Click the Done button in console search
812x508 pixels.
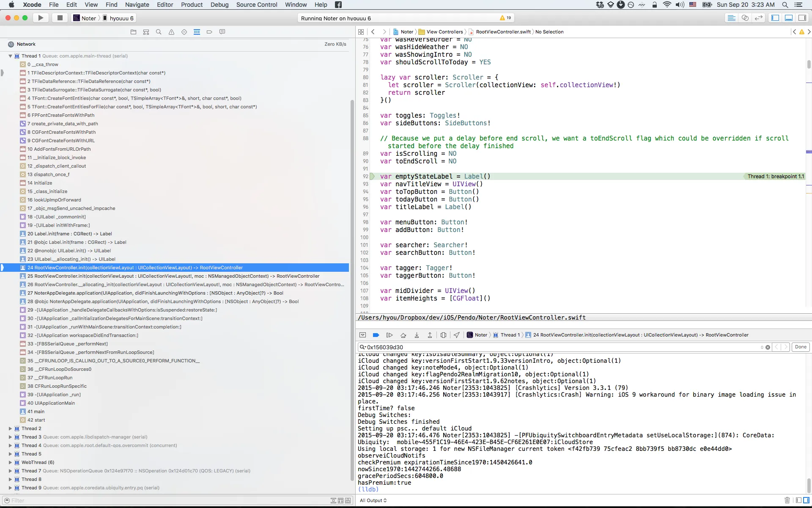(x=800, y=347)
